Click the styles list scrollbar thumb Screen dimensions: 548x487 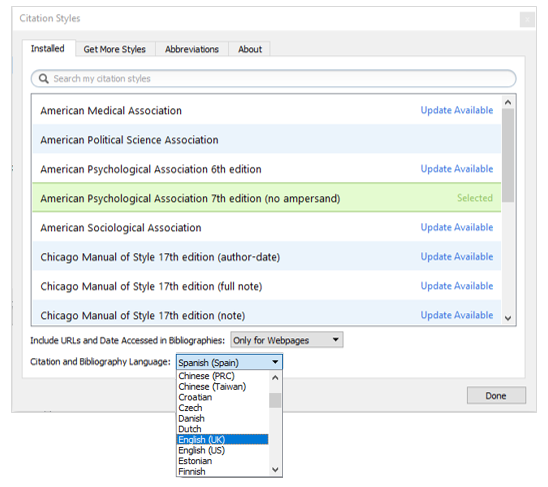508,155
